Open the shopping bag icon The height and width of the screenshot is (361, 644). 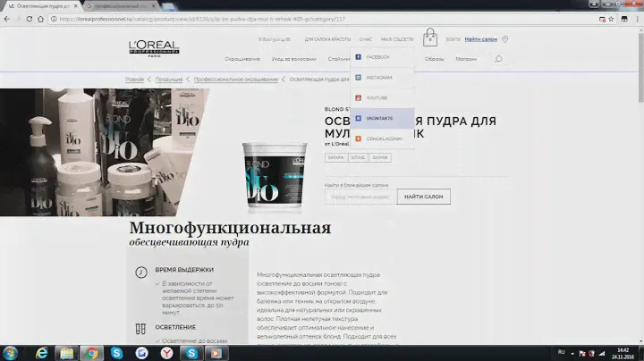(431, 38)
